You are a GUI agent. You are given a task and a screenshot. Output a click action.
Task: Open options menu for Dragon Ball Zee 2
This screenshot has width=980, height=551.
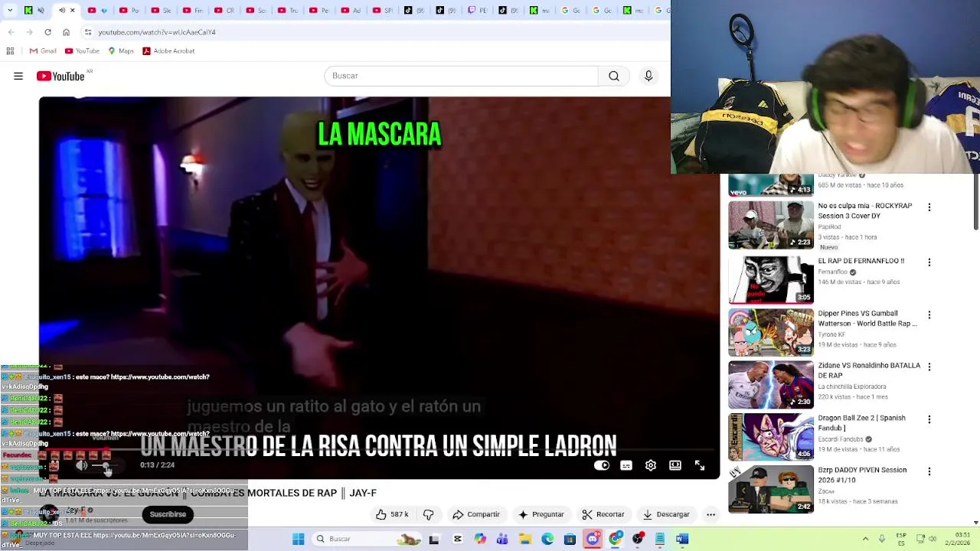click(929, 419)
